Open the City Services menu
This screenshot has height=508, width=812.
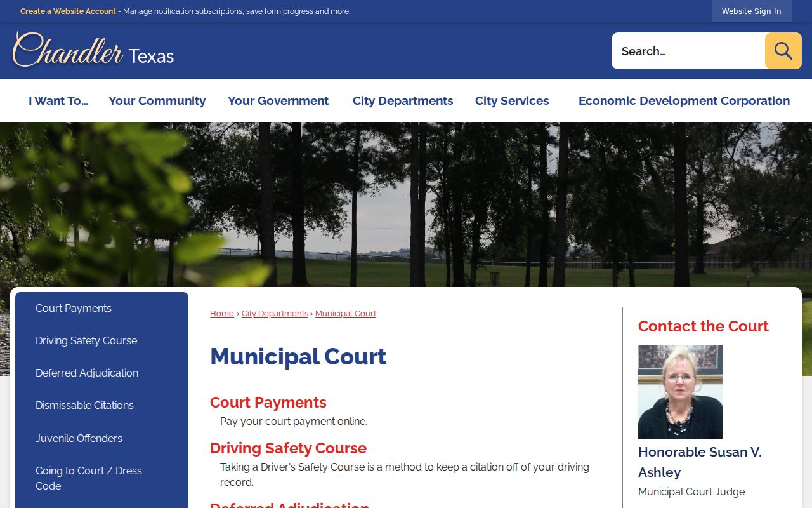coord(512,100)
